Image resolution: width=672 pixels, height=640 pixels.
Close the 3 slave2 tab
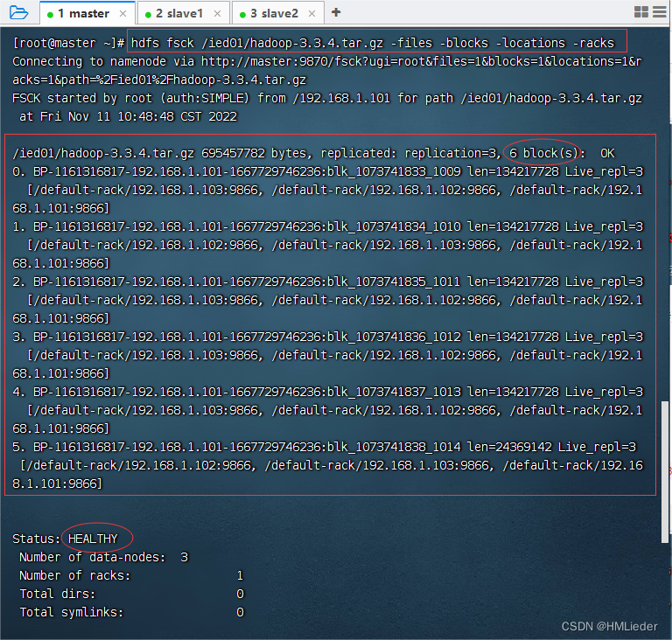point(312,14)
